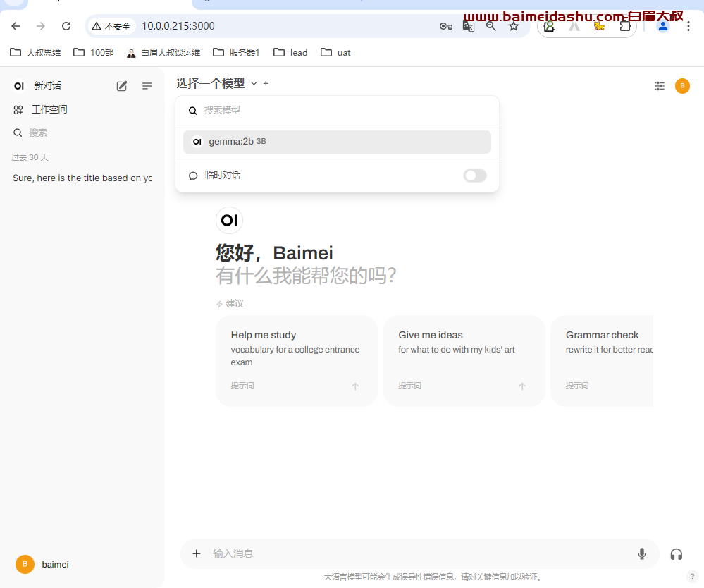Select the gemma:2b model option
Screen dimensions: 704x588
(x=337, y=142)
